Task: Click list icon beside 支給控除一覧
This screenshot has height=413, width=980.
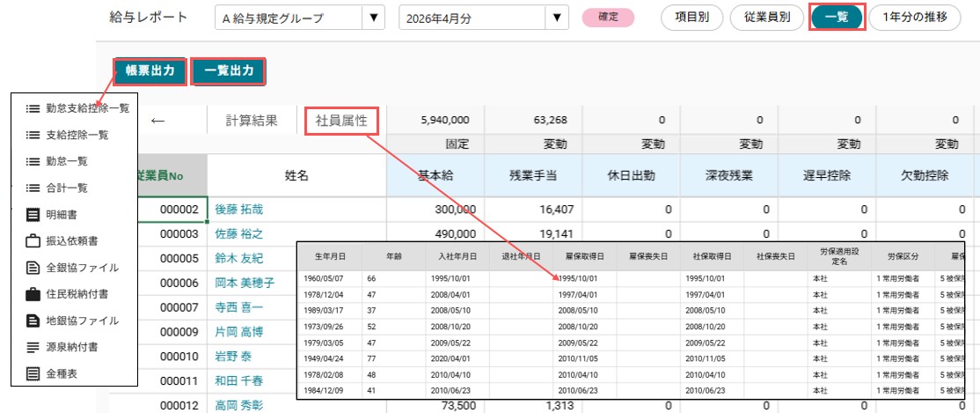Action: pos(33,135)
